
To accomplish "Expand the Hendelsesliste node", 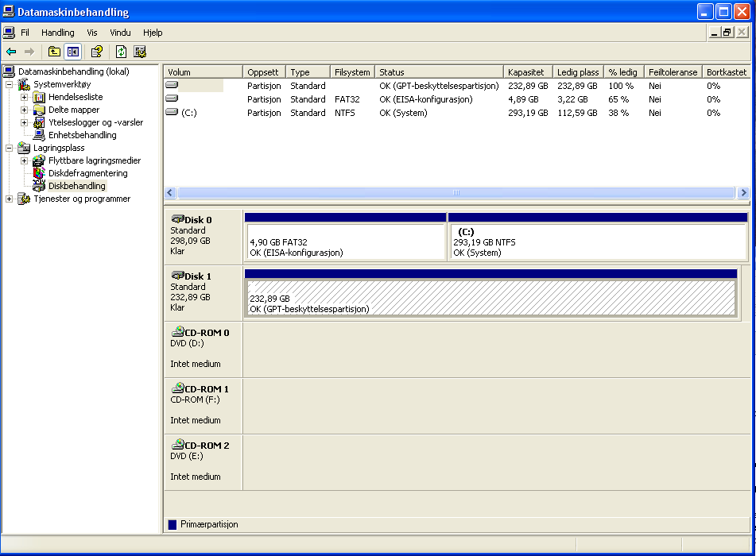I will 25,97.
